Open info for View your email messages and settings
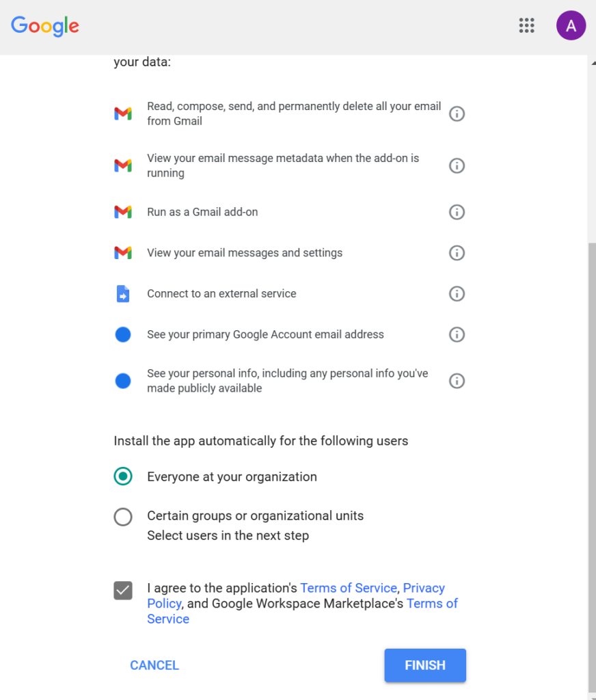 click(457, 253)
